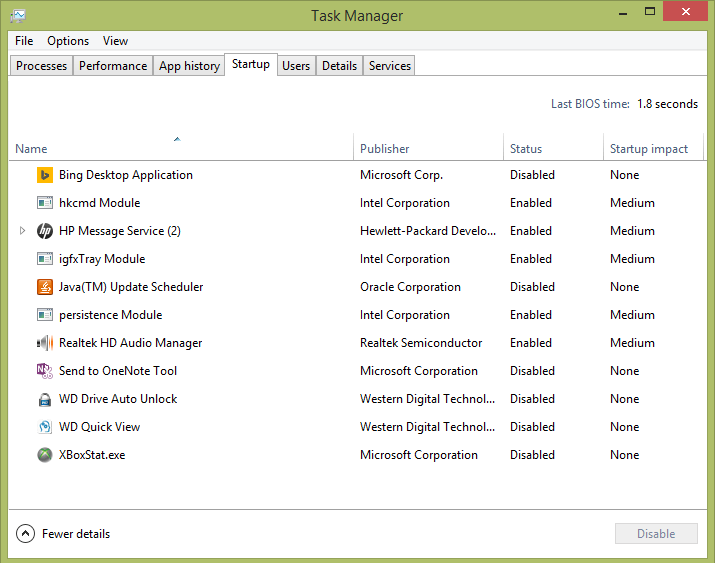
Task: Collapse view with Fewer details arrow
Action: pyautogui.click(x=26, y=534)
